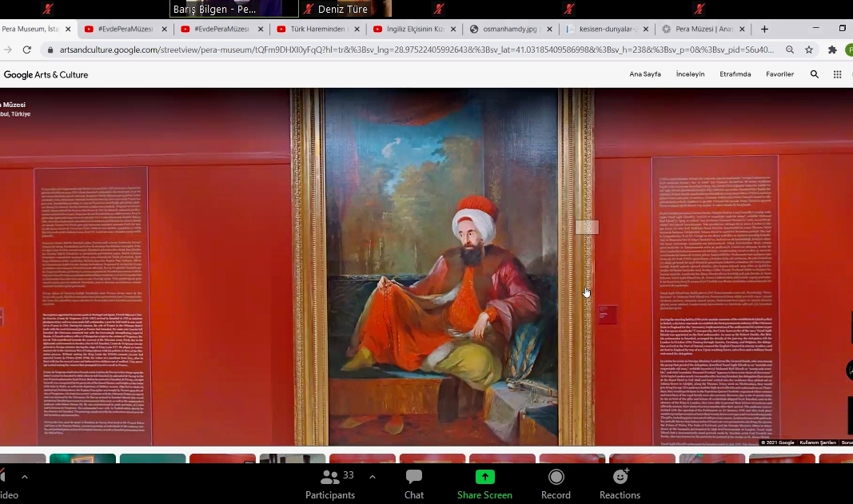Open search in Google Arts & Culture
The height and width of the screenshot is (504, 853).
point(815,74)
